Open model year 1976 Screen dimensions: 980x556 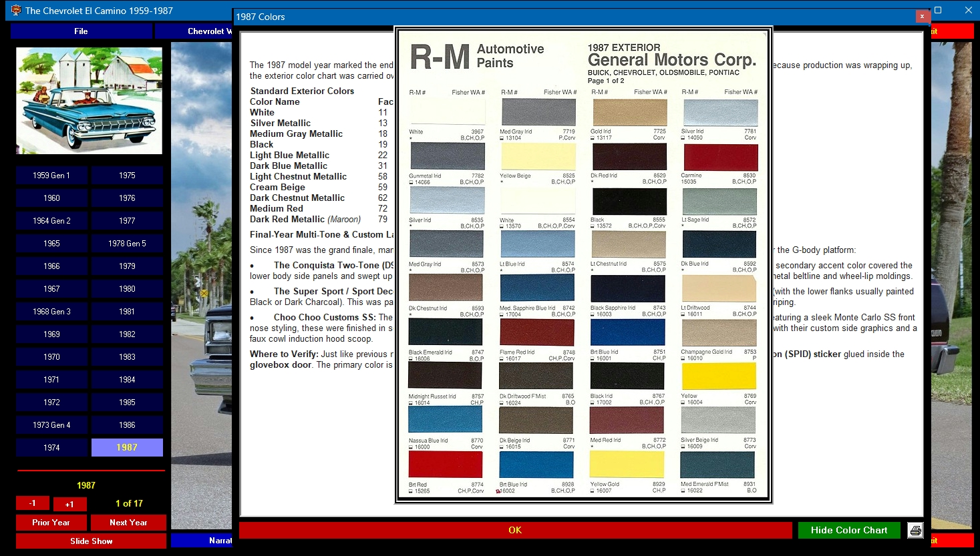click(127, 198)
